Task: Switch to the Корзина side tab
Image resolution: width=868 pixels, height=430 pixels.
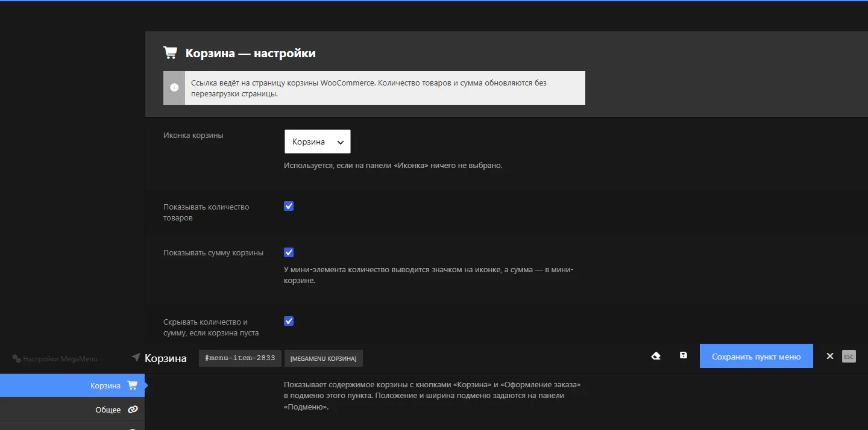Action: pyautogui.click(x=72, y=385)
